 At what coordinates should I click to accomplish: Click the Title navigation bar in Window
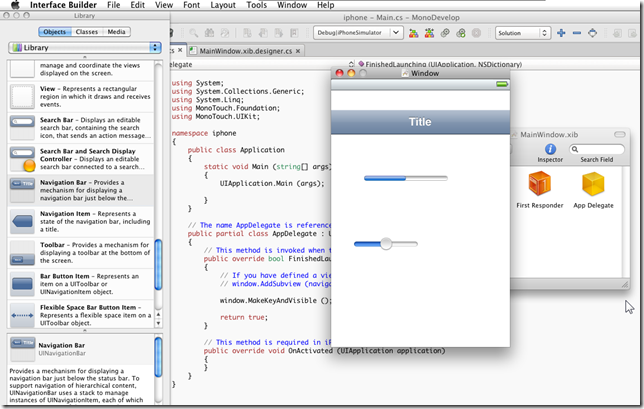point(420,122)
